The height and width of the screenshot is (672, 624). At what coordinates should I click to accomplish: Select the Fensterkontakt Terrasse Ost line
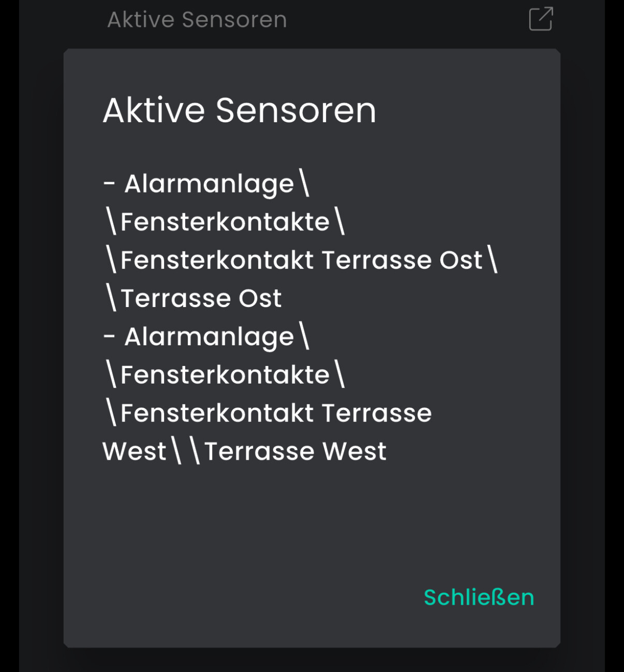point(300,260)
